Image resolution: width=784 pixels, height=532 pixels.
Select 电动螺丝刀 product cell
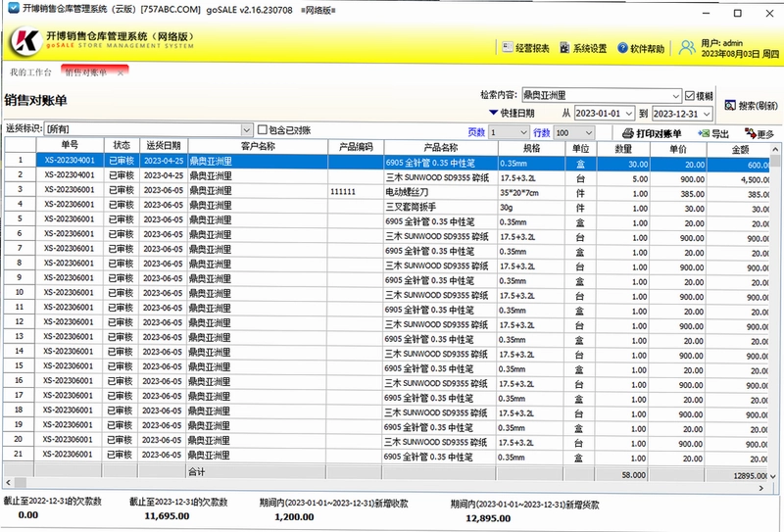click(440, 192)
